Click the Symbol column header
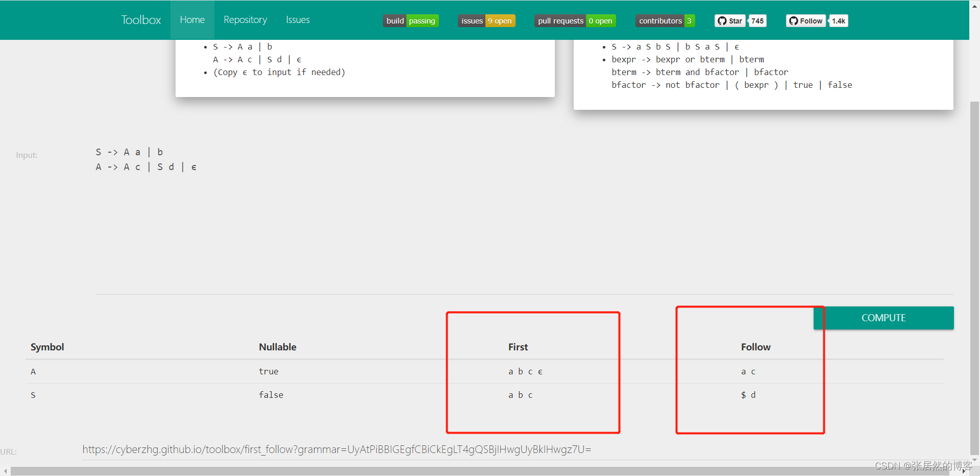Viewport: 980px width, 476px height. (x=47, y=347)
